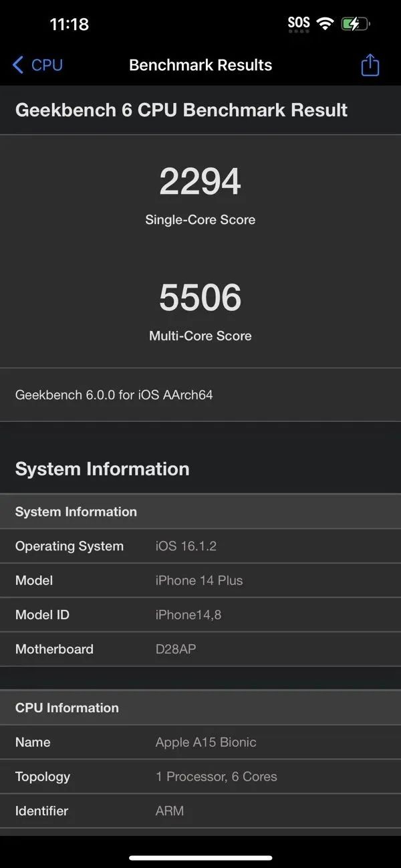This screenshot has width=401, height=868.
Task: Select the Single-Core Score value 2294
Action: click(200, 182)
